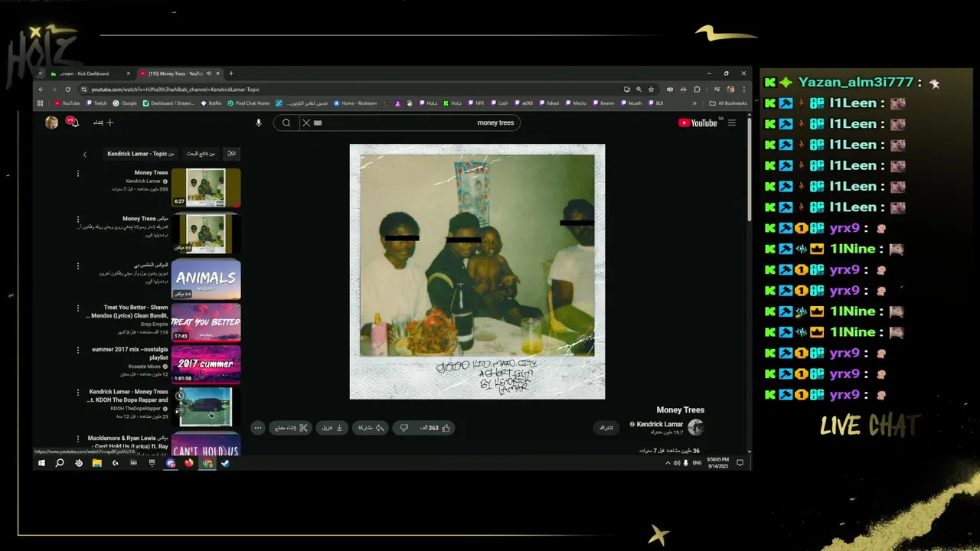Download the video with download button

332,428
